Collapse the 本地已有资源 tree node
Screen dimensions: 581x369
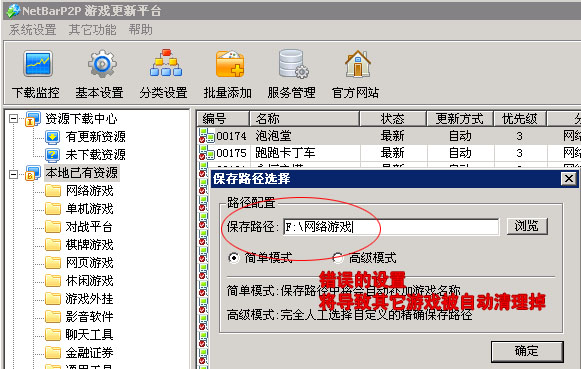(x=13, y=174)
